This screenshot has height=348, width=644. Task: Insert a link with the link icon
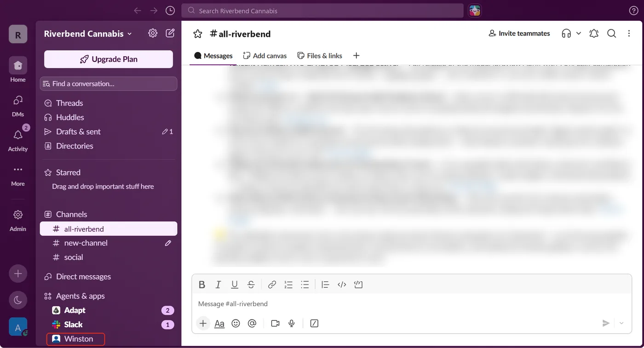click(x=272, y=285)
